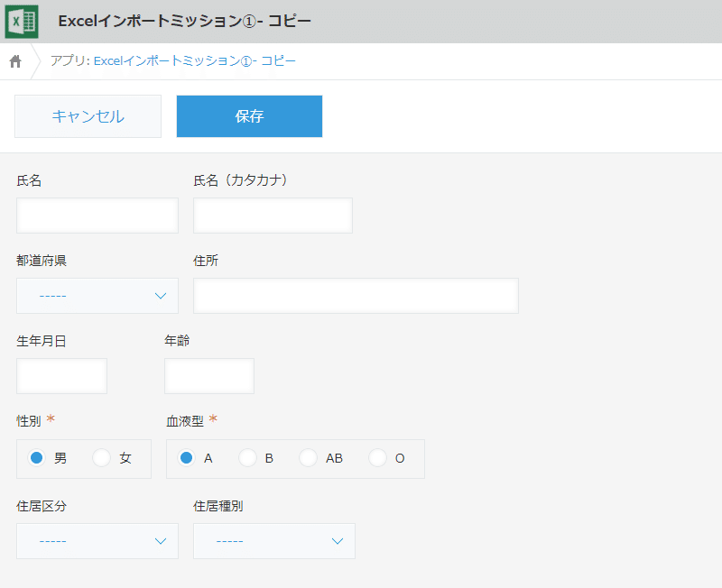Click the 保存 button
722x588 pixels.
[x=249, y=115]
